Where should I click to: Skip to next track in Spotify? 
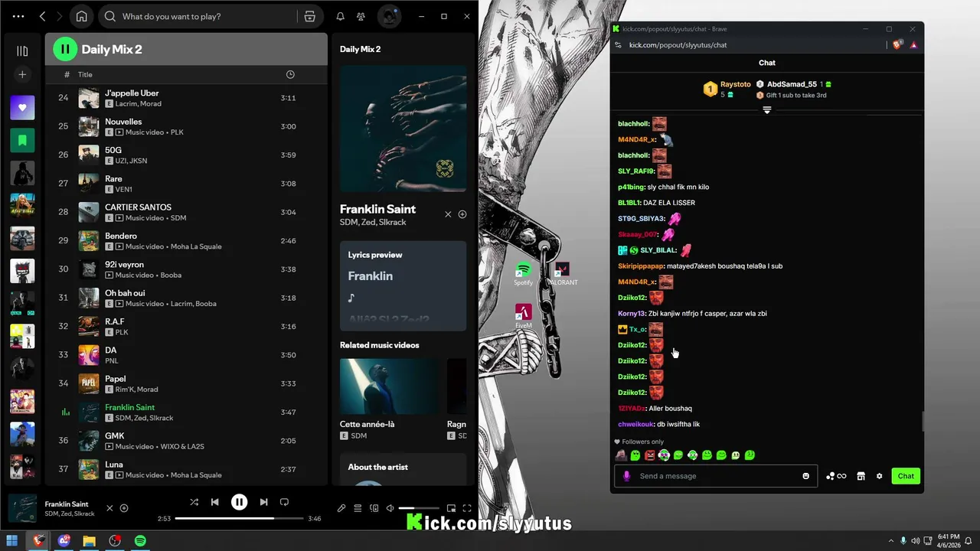click(263, 502)
